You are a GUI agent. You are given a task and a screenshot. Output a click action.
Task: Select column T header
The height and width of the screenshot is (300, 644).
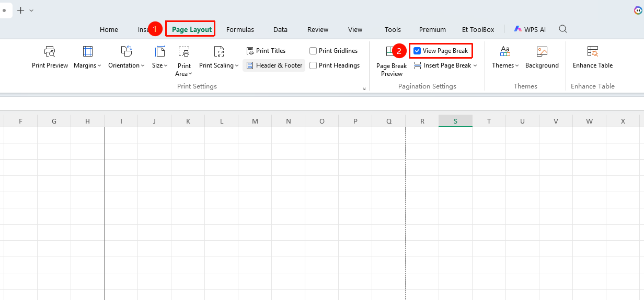489,121
